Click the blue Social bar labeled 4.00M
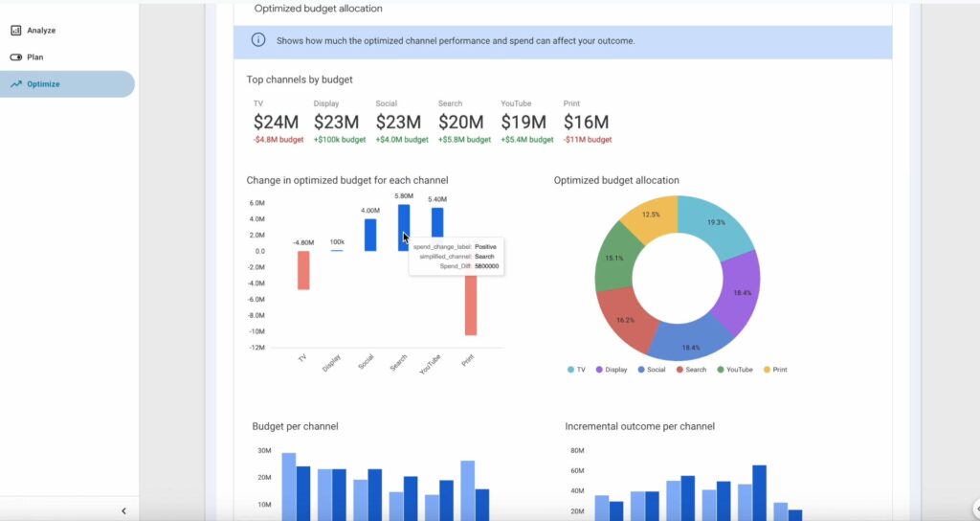Image resolution: width=980 pixels, height=521 pixels. [x=369, y=235]
